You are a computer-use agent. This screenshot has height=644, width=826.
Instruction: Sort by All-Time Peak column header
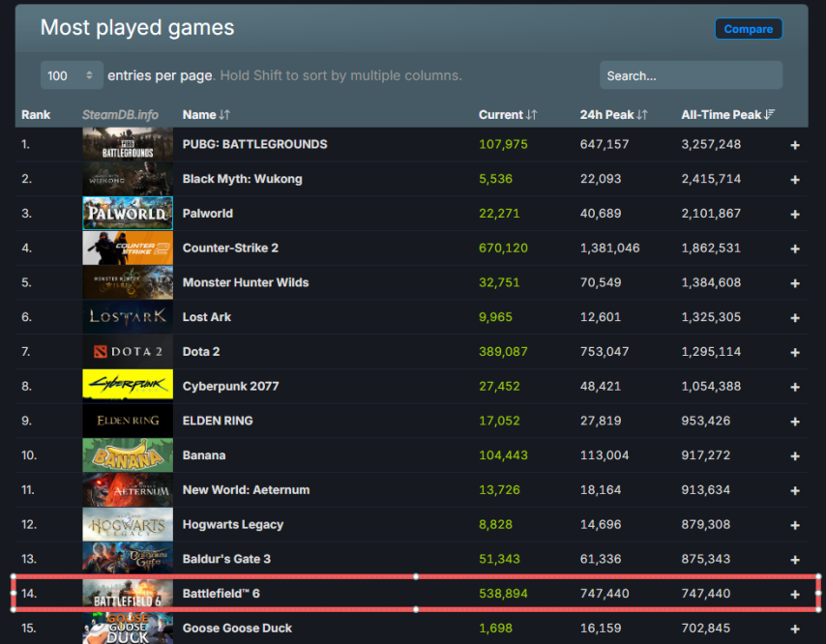point(727,115)
